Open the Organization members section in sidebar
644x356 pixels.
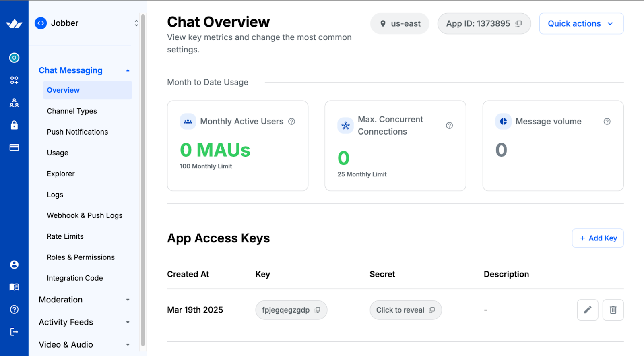tap(14, 103)
